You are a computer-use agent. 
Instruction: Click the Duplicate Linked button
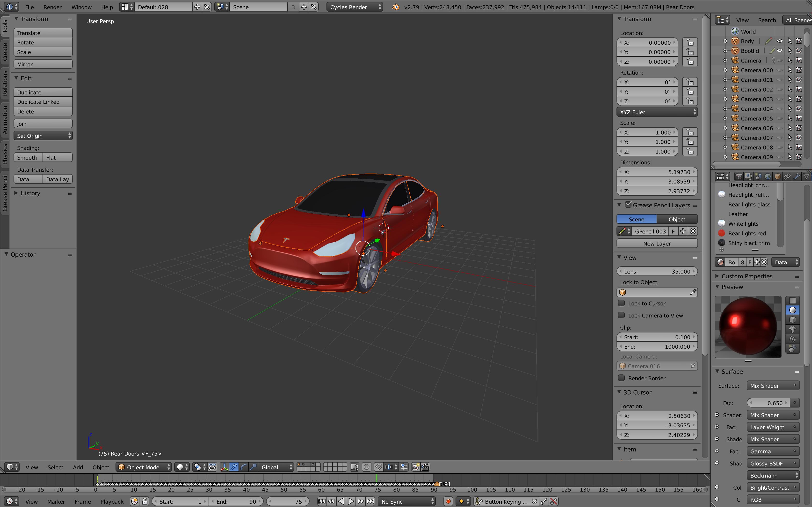(x=43, y=102)
